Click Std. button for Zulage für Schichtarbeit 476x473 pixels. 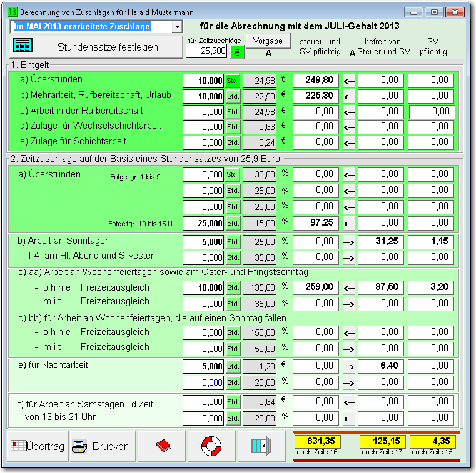233,142
